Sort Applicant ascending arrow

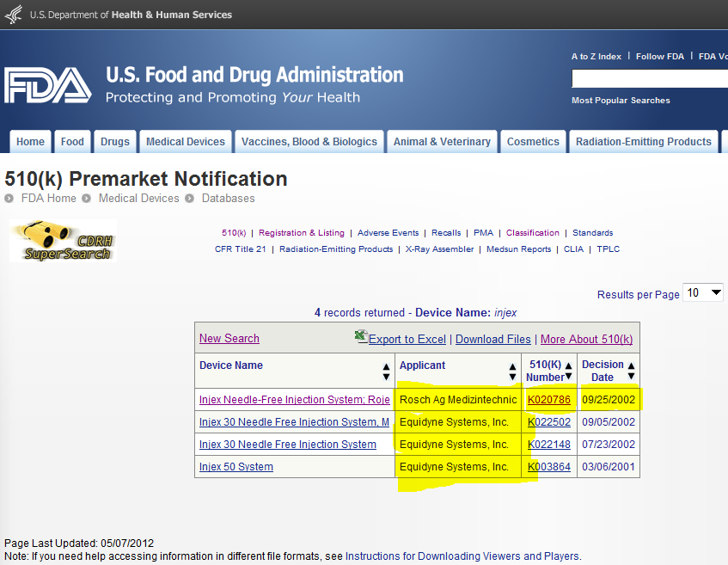(512, 366)
